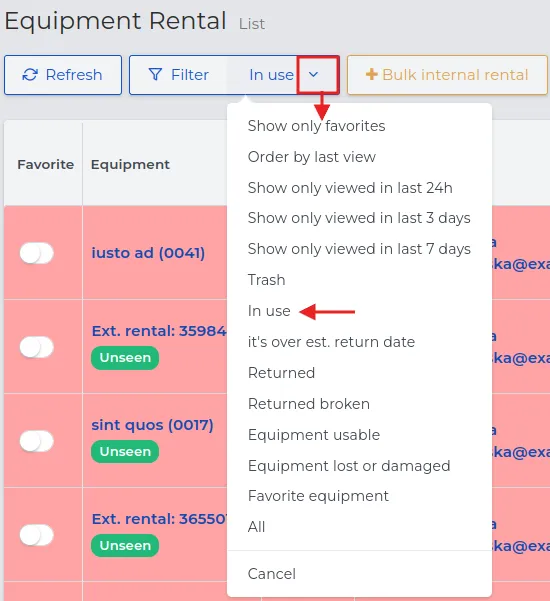Toggle favorite switch for Ext. rental 36550
The width and height of the screenshot is (550, 601).
36,535
